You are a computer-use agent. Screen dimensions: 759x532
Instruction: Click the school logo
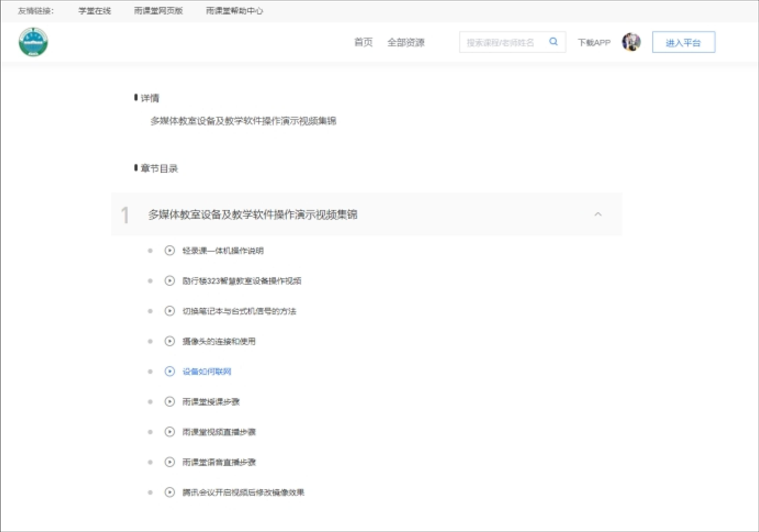click(33, 42)
